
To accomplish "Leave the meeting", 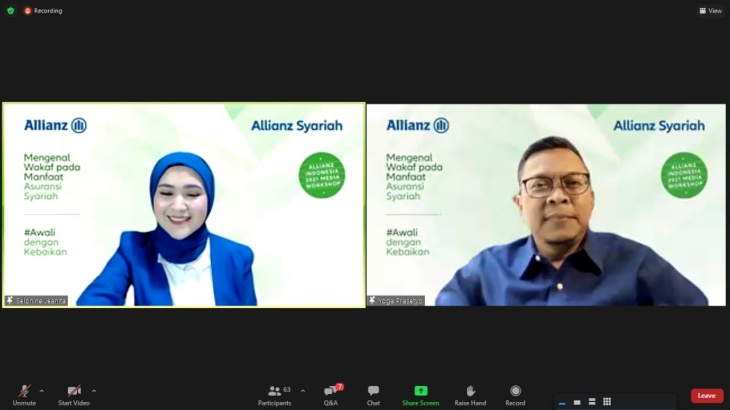I will pyautogui.click(x=706, y=395).
